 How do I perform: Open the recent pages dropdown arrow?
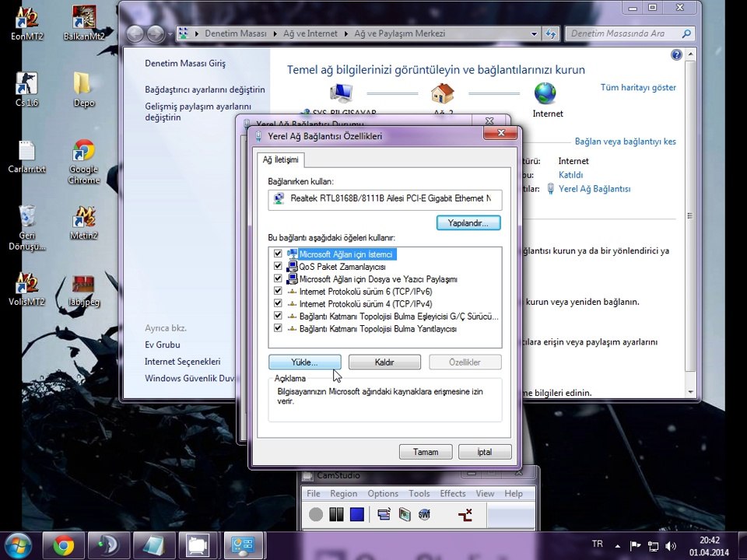[x=170, y=34]
